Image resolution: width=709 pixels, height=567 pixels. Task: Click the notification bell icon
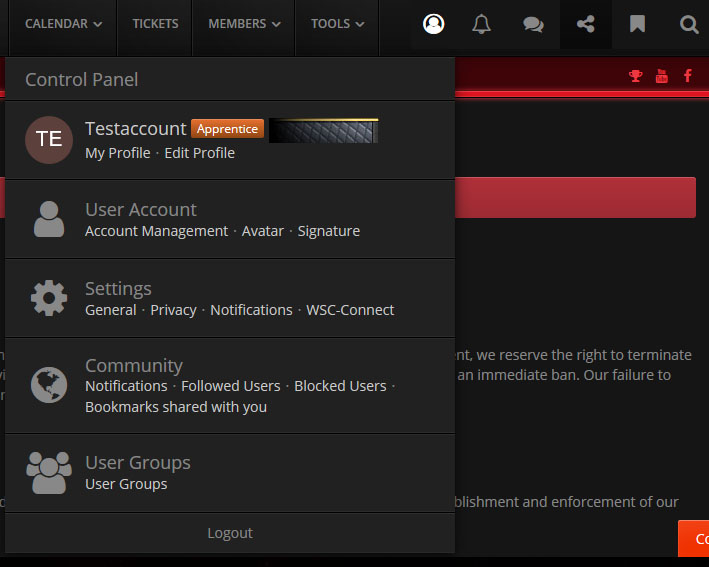tap(482, 24)
